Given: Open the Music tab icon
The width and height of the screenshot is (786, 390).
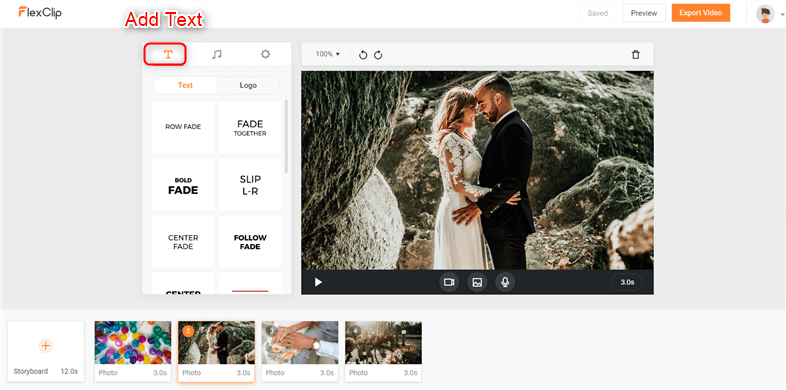Looking at the screenshot, I should [217, 54].
